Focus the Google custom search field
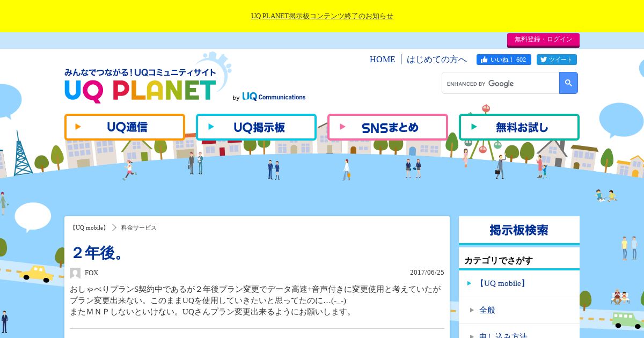This screenshot has width=644, height=338. tap(500, 83)
